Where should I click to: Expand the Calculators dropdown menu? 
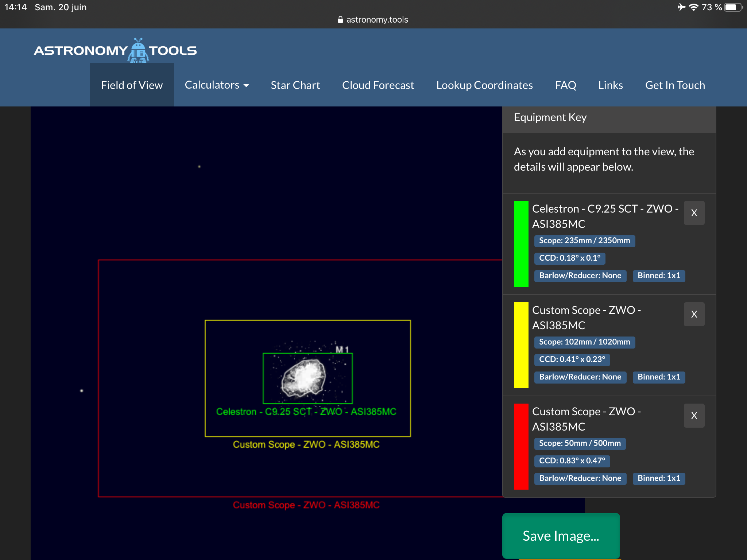click(217, 85)
